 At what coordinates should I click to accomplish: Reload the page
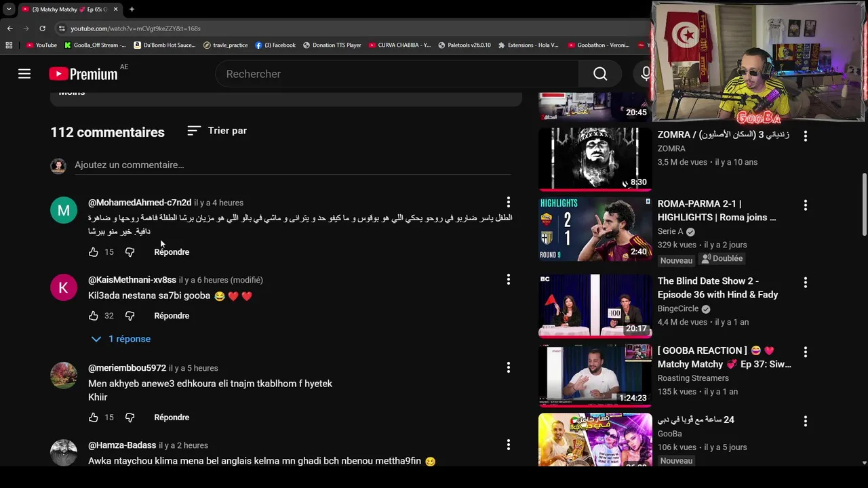[42, 28]
